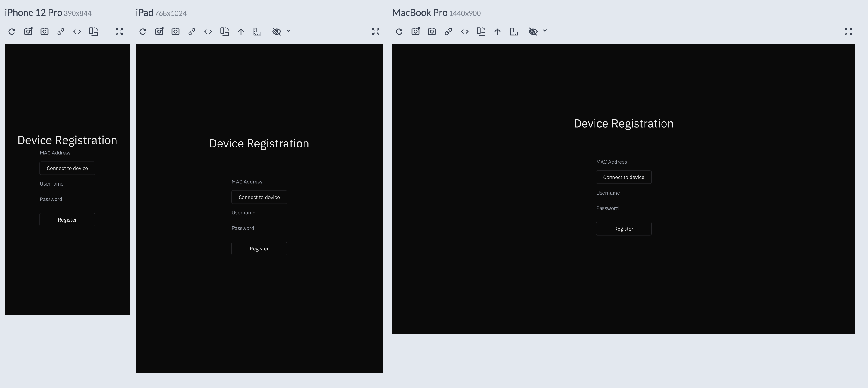Click Register in the iPad preview

tap(259, 248)
